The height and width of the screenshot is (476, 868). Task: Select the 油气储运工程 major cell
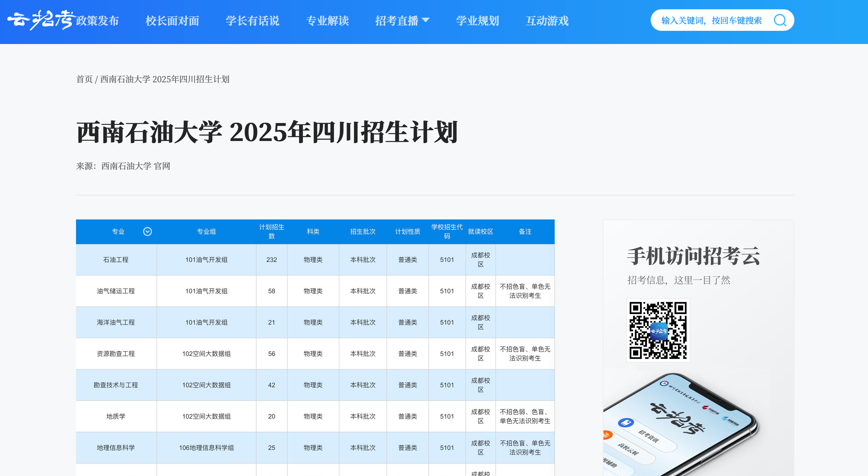point(116,291)
